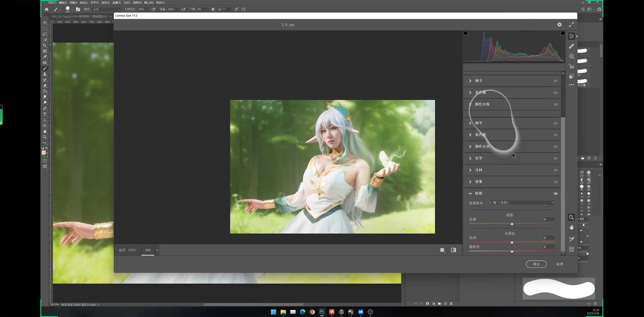The width and height of the screenshot is (644, 317).
Task: Select the zoom magnifier tool in Camera Raw
Action: [571, 217]
